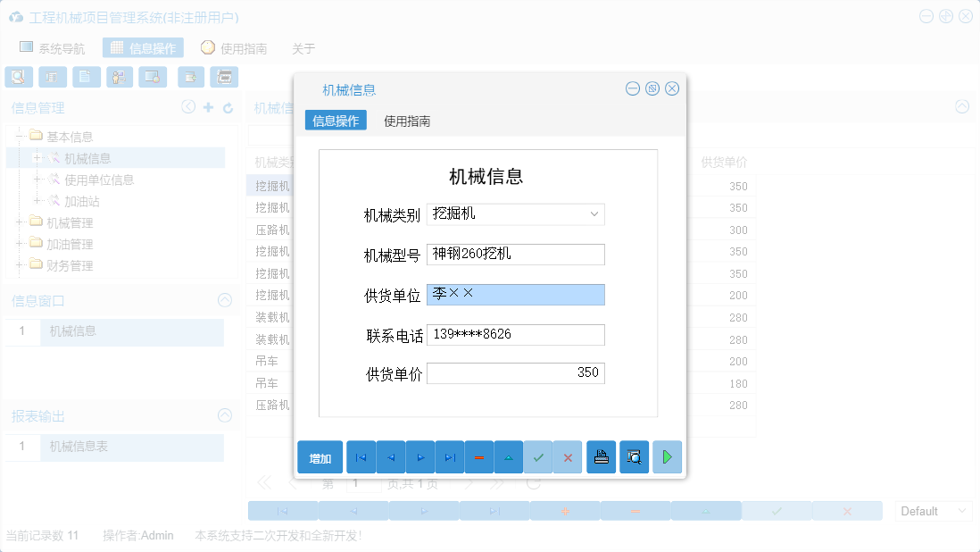Click the 增加 button to add a record
This screenshot has width=980, height=552.
coord(319,456)
